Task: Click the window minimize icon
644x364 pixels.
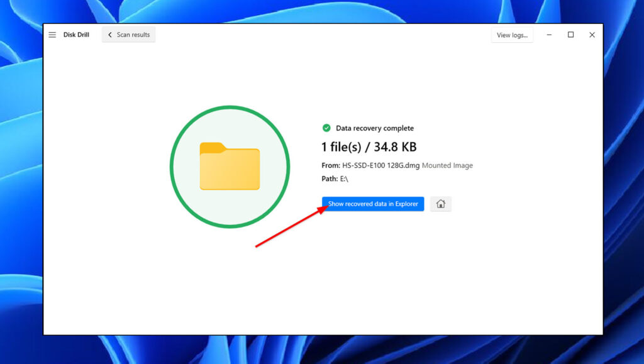Action: tap(548, 35)
